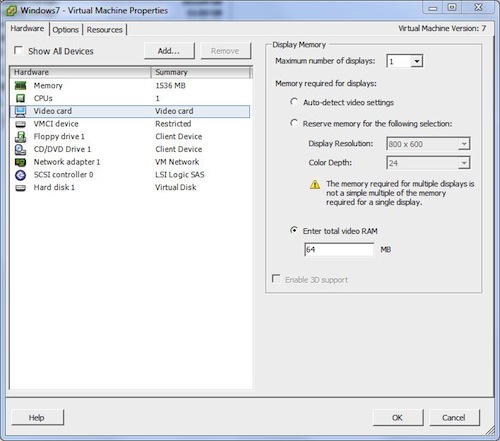
Task: Select the Floppy drive 1 row label
Action: pos(59,137)
